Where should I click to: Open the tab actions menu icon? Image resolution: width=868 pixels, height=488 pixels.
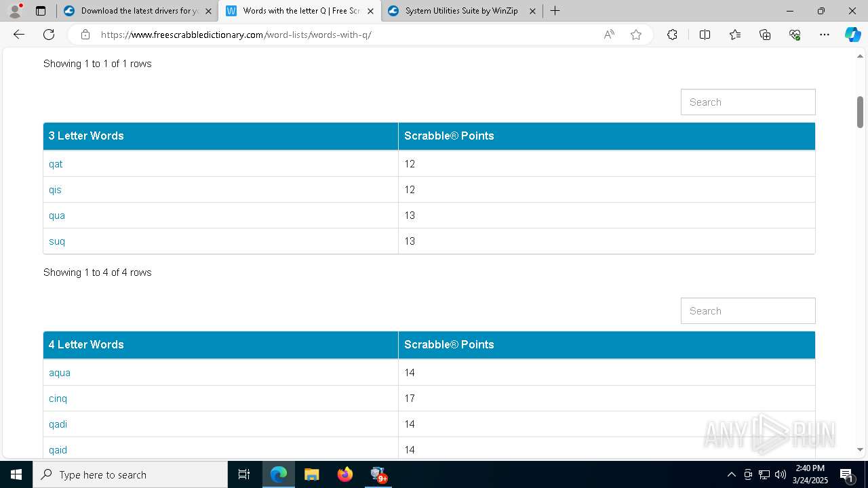pyautogui.click(x=41, y=11)
